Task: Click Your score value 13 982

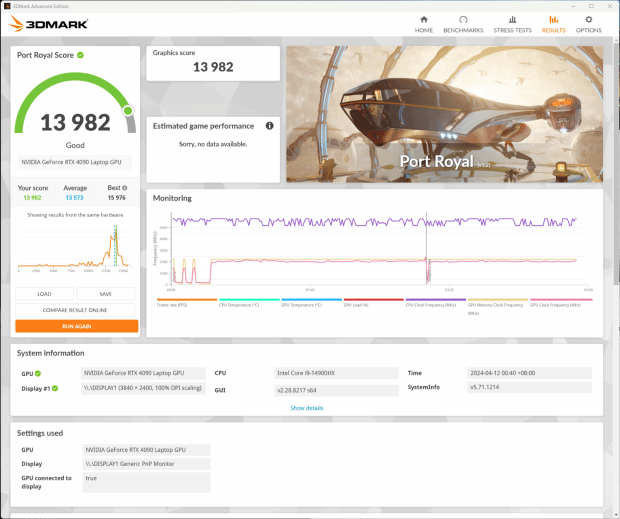Action: point(32,197)
